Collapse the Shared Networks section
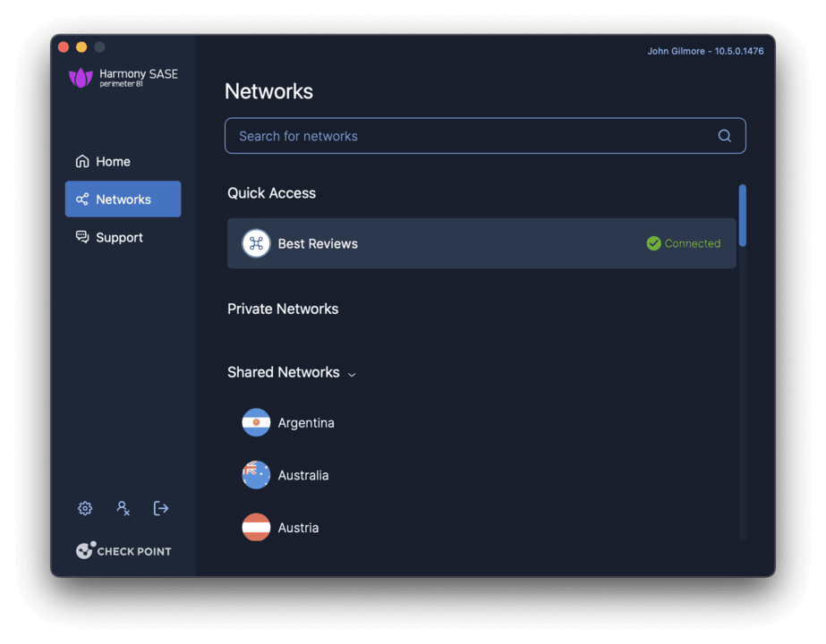Viewport: 826px width, 644px height. pos(352,375)
